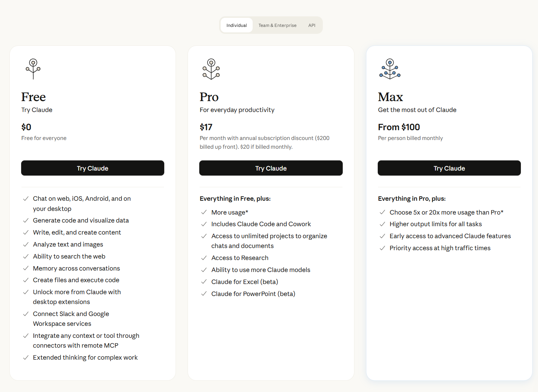Click Claude for PowerPoint (beta) feature text
The image size is (538, 392).
[253, 294]
